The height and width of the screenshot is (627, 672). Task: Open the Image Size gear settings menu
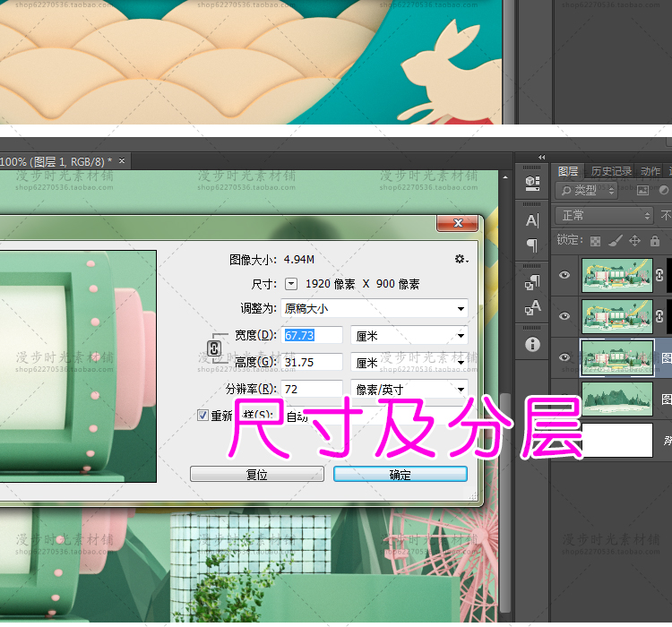pos(461,259)
